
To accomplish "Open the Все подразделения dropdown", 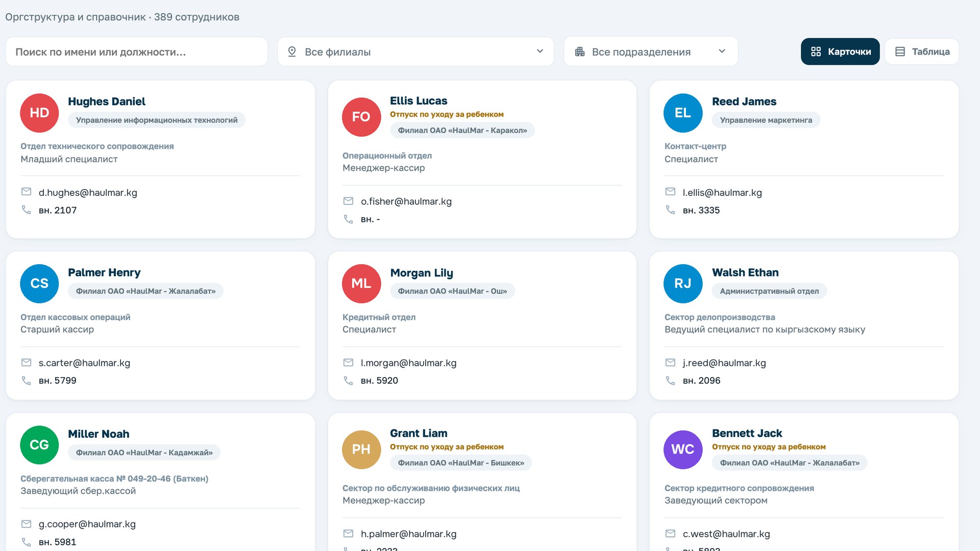I will pyautogui.click(x=651, y=52).
